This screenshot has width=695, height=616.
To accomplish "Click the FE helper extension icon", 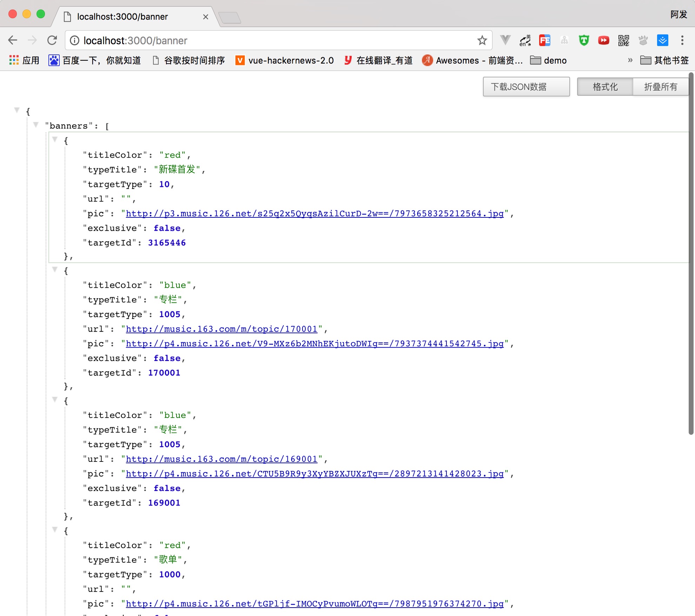I will click(545, 40).
